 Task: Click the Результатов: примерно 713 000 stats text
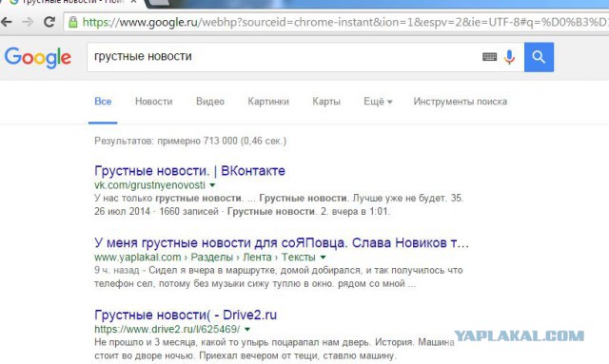pyautogui.click(x=190, y=141)
